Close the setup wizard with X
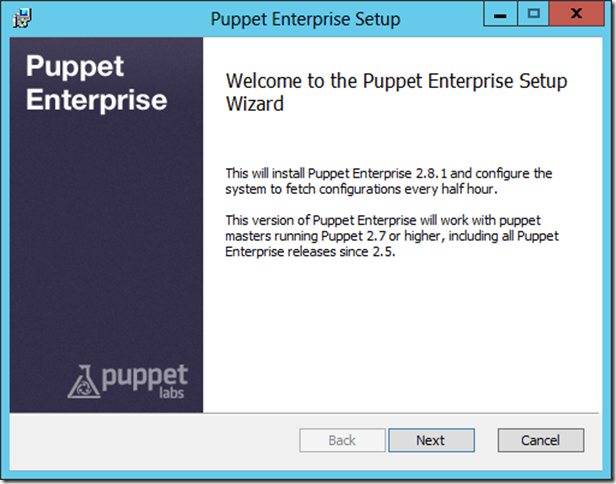 pyautogui.click(x=578, y=15)
